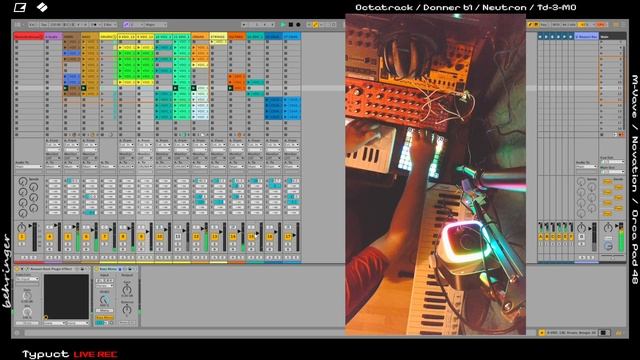Image resolution: width=640 pixels, height=360 pixels.
Task: Select the red track header
Action: (x=29, y=36)
